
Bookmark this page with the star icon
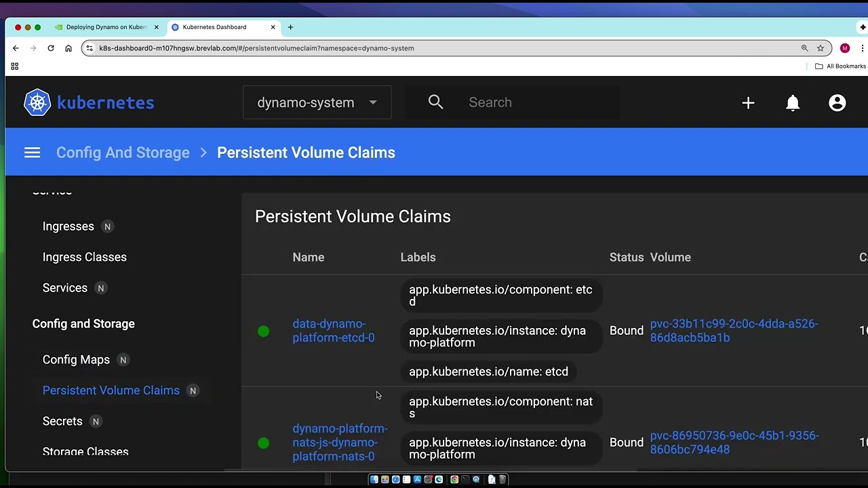point(821,48)
